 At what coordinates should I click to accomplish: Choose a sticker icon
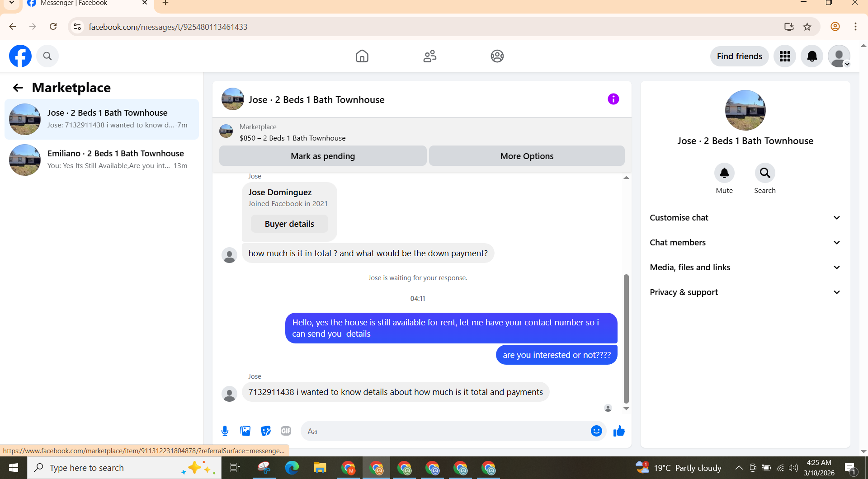(x=266, y=431)
